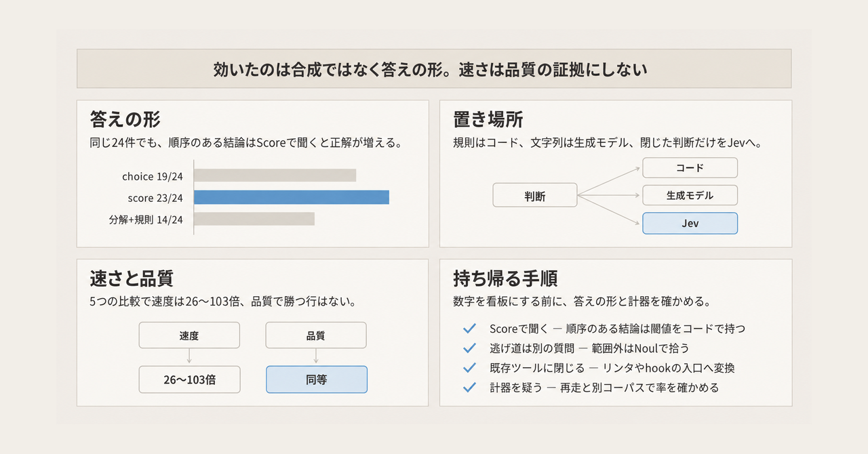Click the 答えの形 card heading
868x454 pixels.
125,120
